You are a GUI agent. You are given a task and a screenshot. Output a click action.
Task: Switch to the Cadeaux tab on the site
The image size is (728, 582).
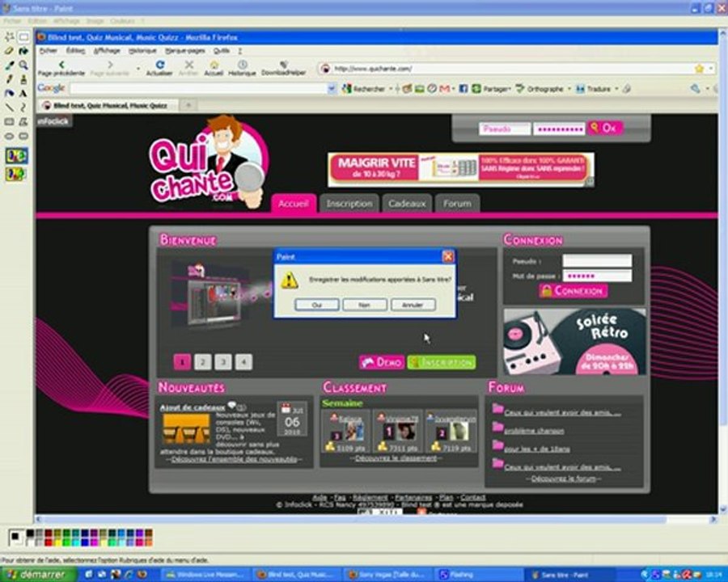407,204
